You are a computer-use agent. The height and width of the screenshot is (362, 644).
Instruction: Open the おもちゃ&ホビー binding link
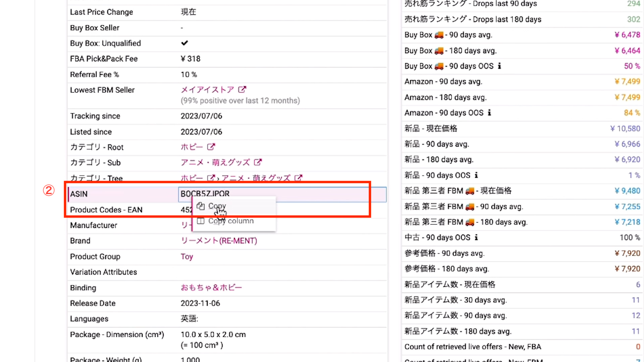[211, 288]
